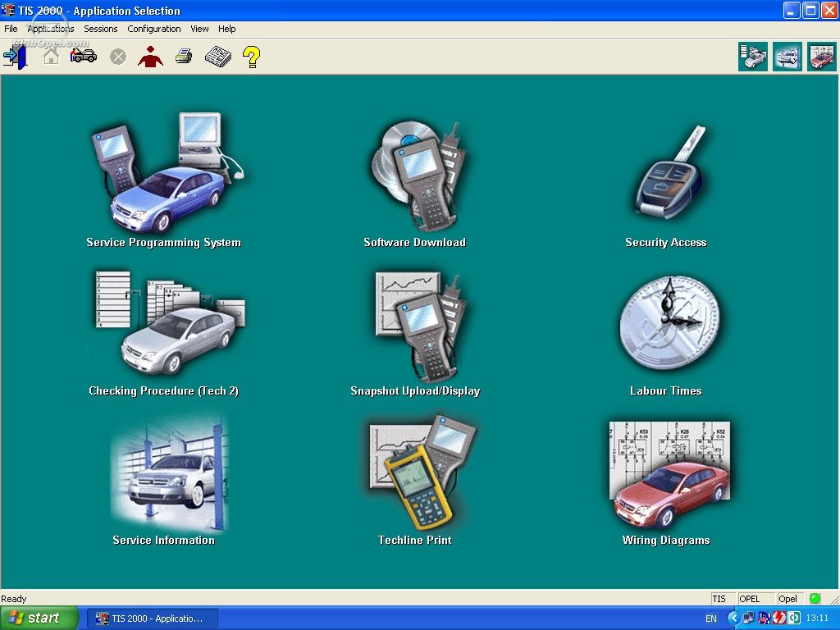Launch Service Programming System
This screenshot has width=840, height=630.
(164, 181)
